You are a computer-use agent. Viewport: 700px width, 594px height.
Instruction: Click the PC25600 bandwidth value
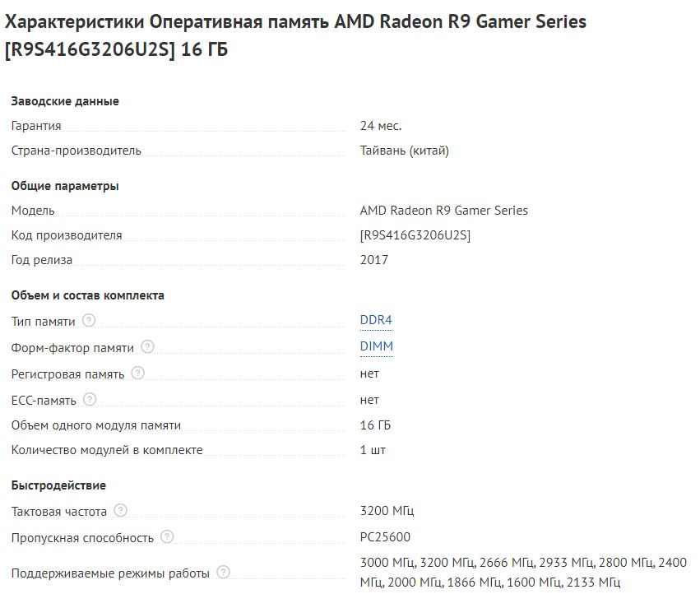(x=385, y=537)
